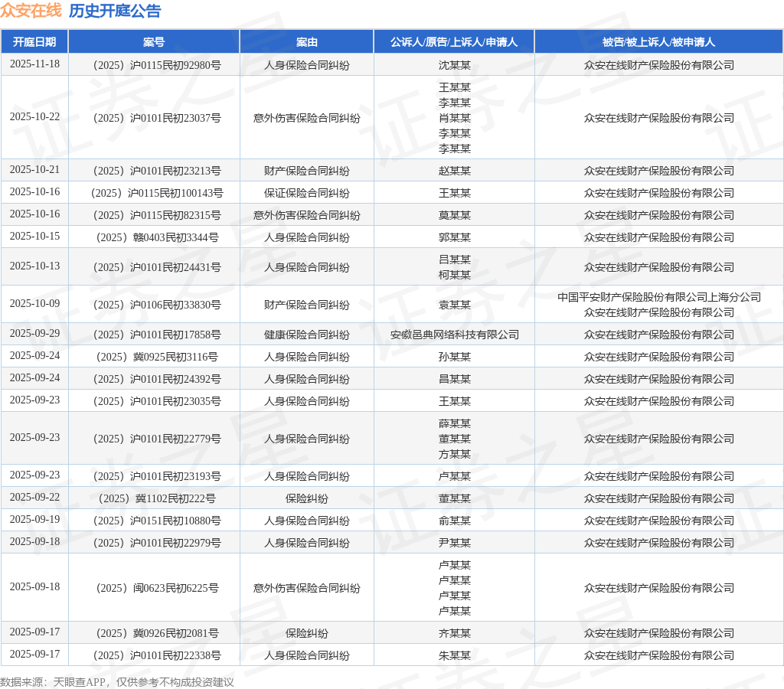Click 保证保险合同纠纷 case cause
Image resolution: width=784 pixels, height=689 pixels.
[x=307, y=193]
